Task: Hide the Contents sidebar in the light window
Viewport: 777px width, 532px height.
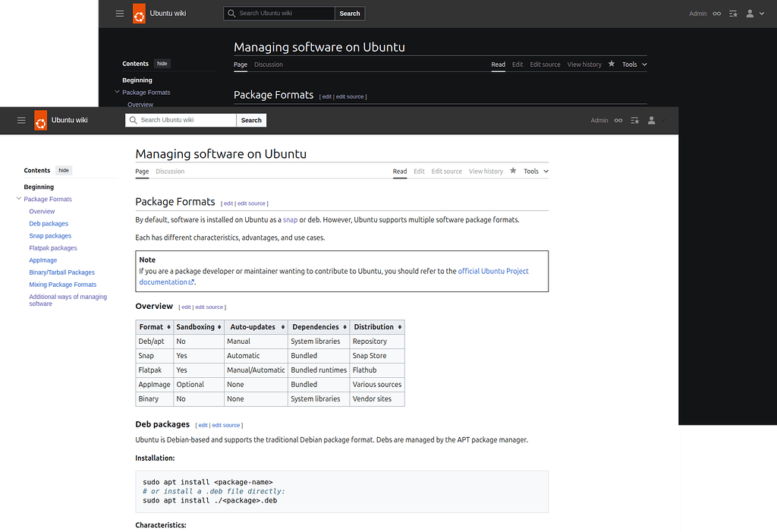Action: tap(64, 171)
